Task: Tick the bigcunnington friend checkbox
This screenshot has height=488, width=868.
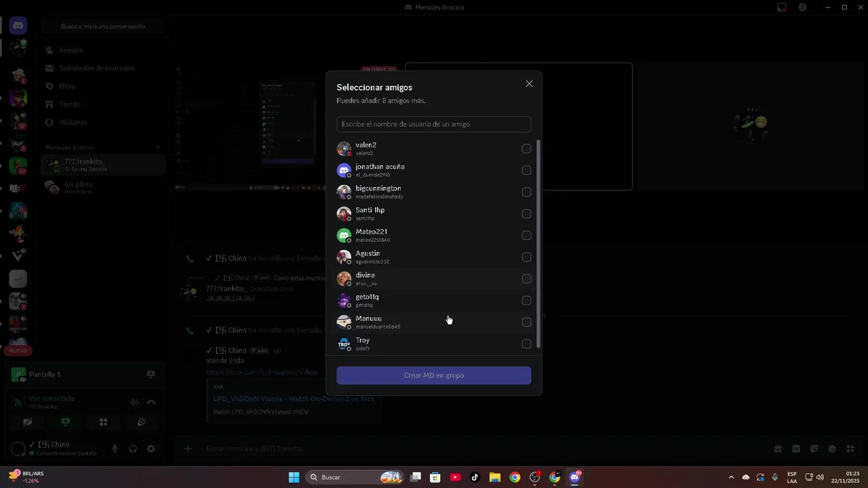Action: coord(526,192)
